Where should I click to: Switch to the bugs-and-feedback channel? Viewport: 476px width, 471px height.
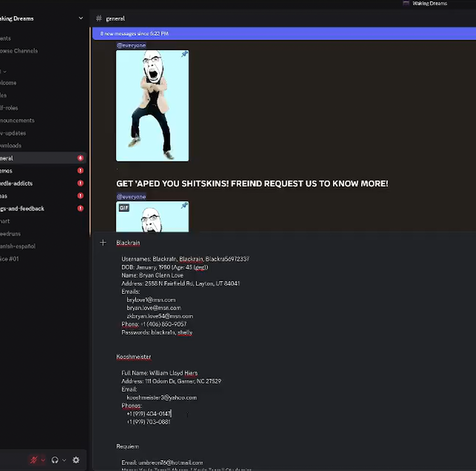22,208
